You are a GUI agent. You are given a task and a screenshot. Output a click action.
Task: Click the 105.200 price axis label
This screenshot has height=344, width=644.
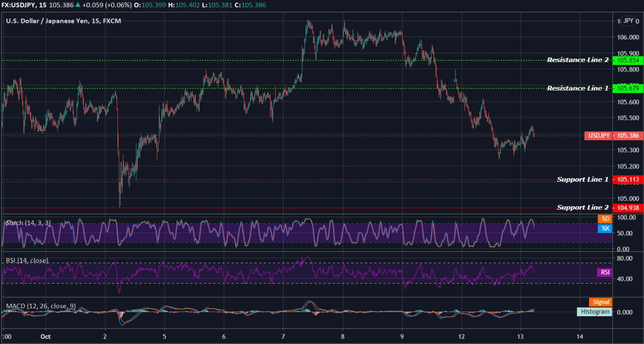(628, 167)
